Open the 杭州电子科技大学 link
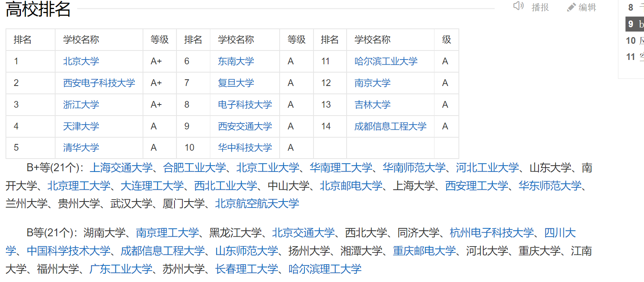The image size is (644, 282). (x=492, y=233)
